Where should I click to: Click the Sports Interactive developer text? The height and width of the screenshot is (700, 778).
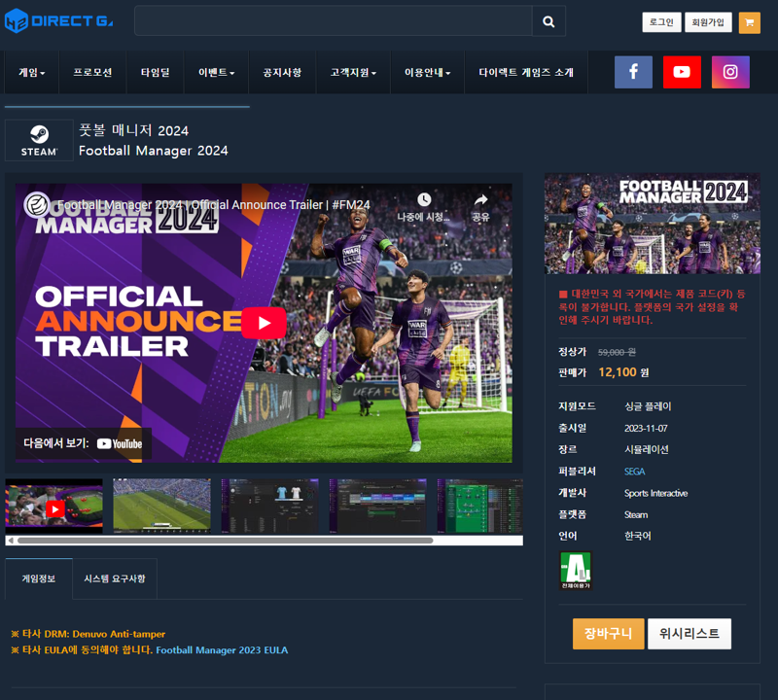point(655,493)
